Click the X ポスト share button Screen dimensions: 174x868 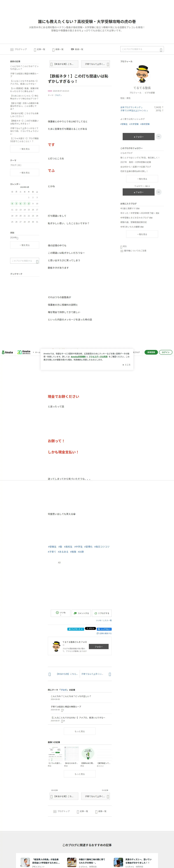(90, 629)
